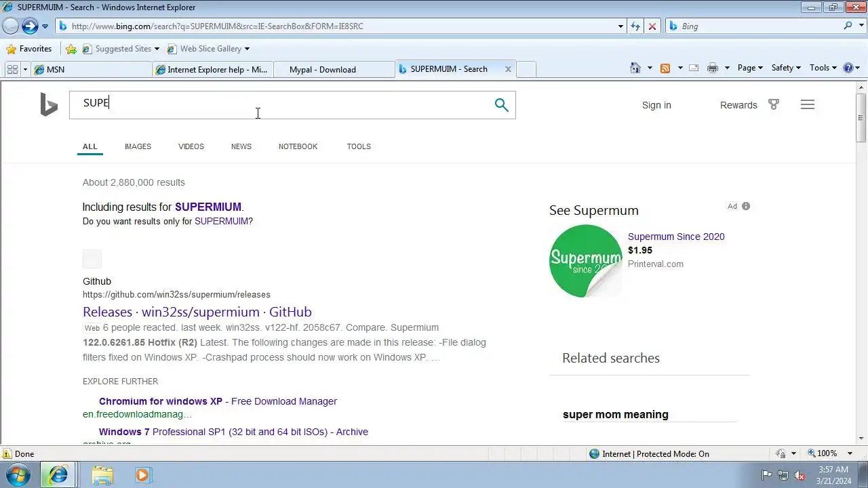The height and width of the screenshot is (488, 868).
Task: Click the Home icon in command bar
Action: [x=635, y=68]
